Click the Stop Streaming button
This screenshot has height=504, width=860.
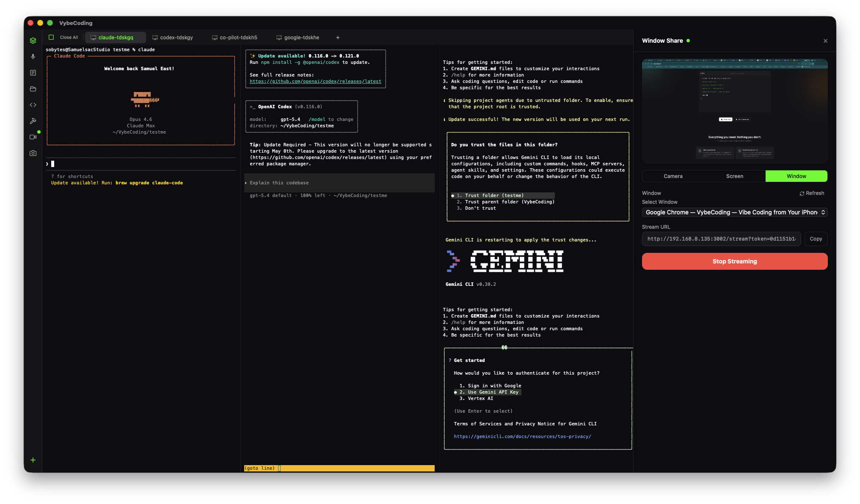tap(734, 261)
